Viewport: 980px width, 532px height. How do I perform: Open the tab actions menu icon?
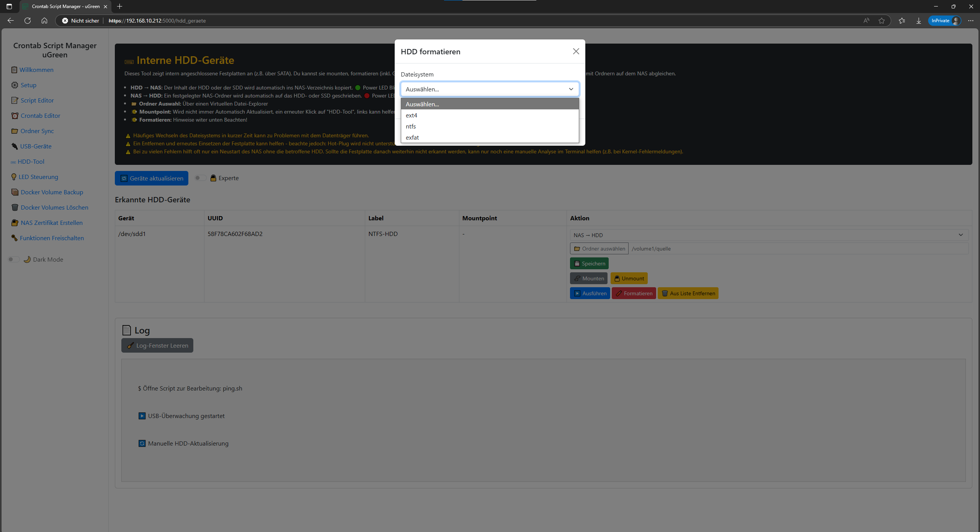9,7
